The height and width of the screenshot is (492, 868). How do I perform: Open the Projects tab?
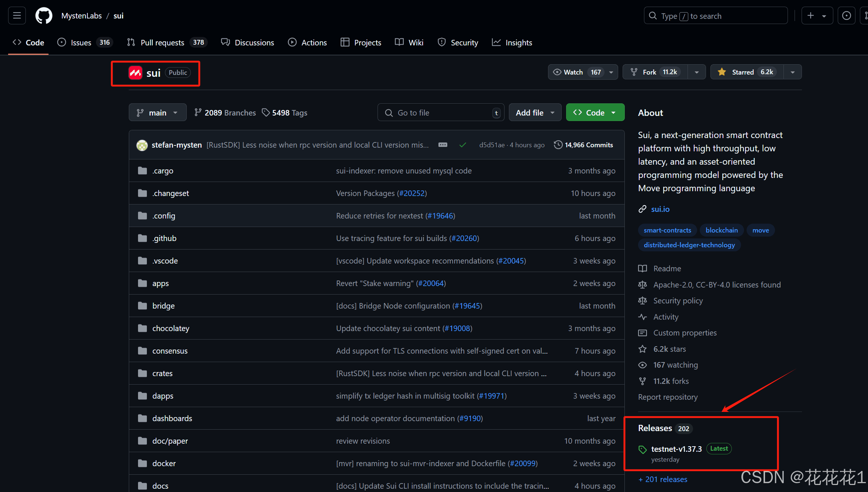pyautogui.click(x=361, y=42)
